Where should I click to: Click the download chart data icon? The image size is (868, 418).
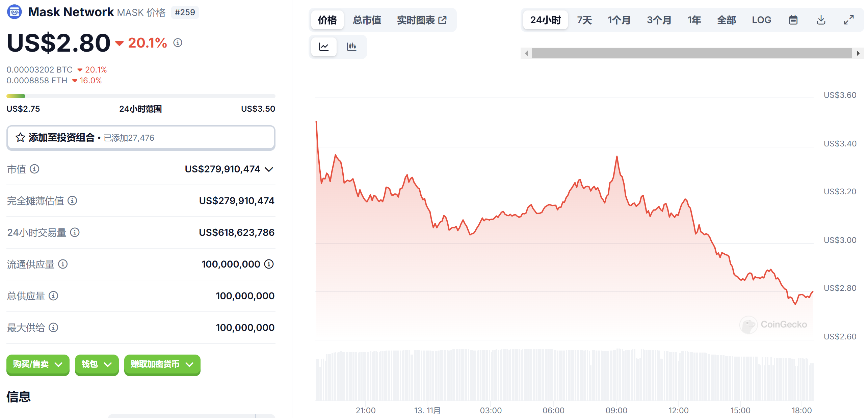pyautogui.click(x=821, y=20)
